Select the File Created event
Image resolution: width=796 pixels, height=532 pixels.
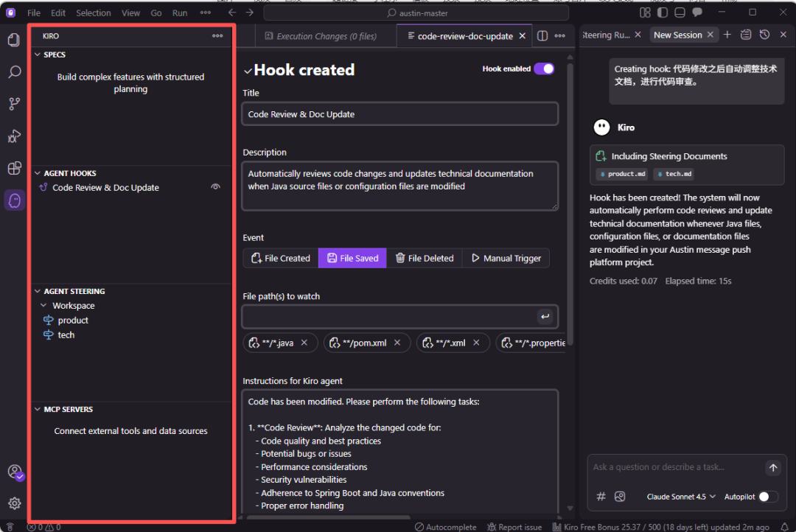pos(281,258)
